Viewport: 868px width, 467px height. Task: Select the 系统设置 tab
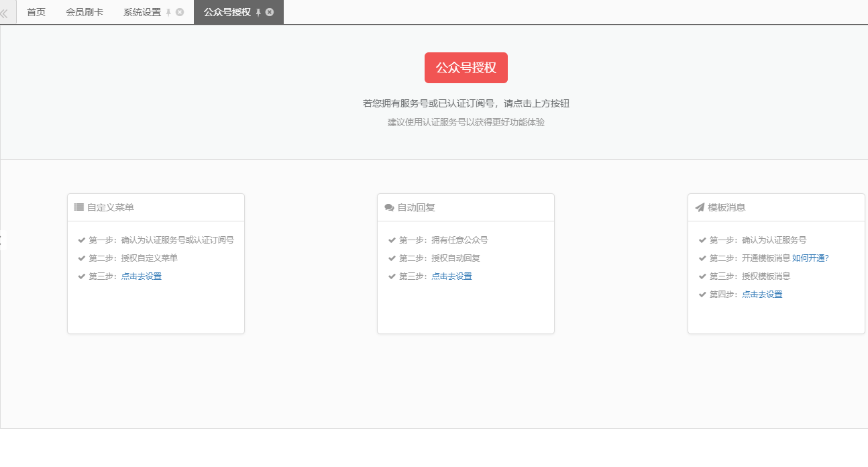(x=142, y=12)
